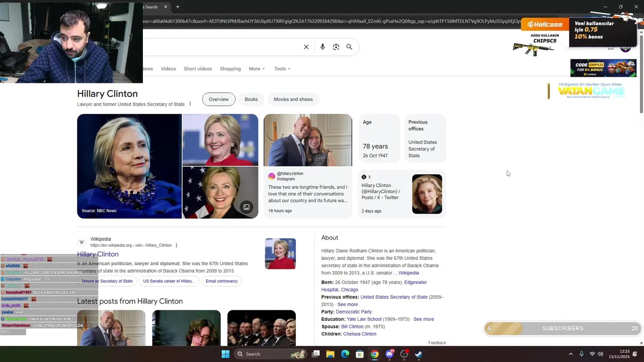Open United States Secretary of State link
This screenshot has height=362, width=644.
pos(394,297)
